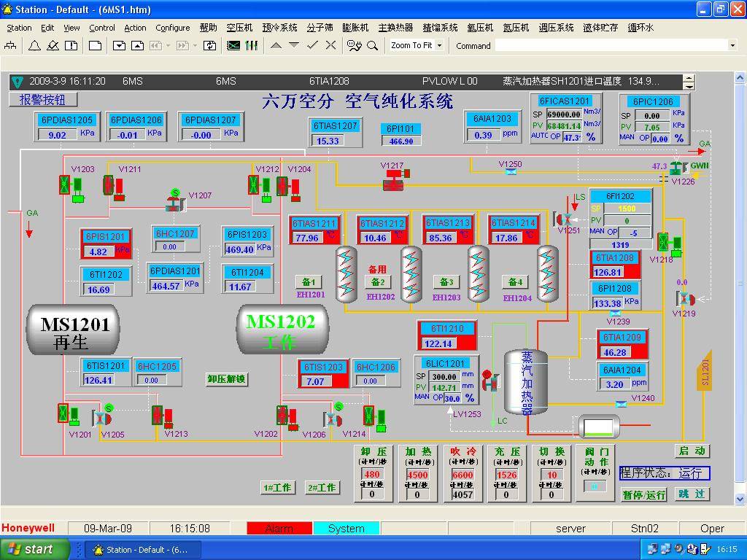Click the Alarm Summary bell icon
This screenshot has height=560, width=747.
34,45
